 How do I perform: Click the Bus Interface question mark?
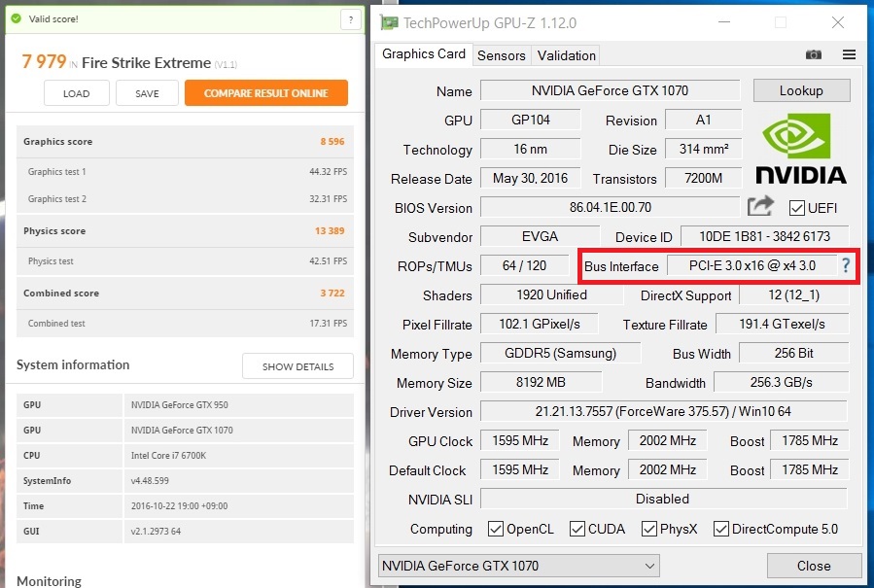[x=846, y=265]
